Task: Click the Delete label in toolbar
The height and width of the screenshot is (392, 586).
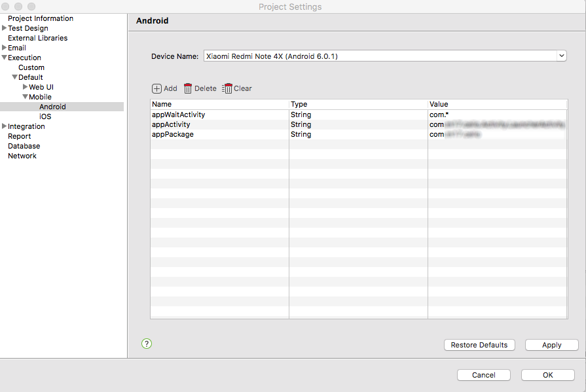Action: coord(206,88)
